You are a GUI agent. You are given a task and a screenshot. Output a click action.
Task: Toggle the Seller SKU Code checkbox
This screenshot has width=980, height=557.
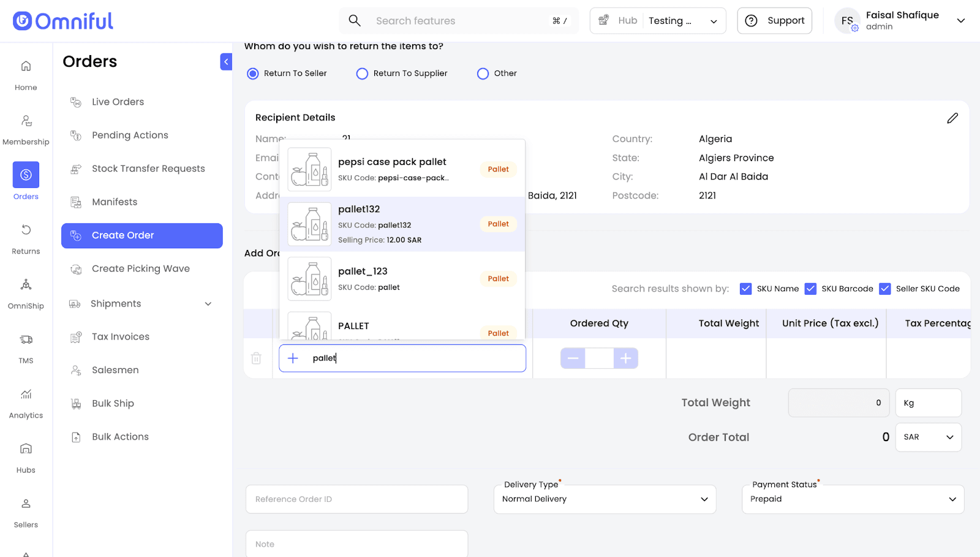pyautogui.click(x=884, y=289)
